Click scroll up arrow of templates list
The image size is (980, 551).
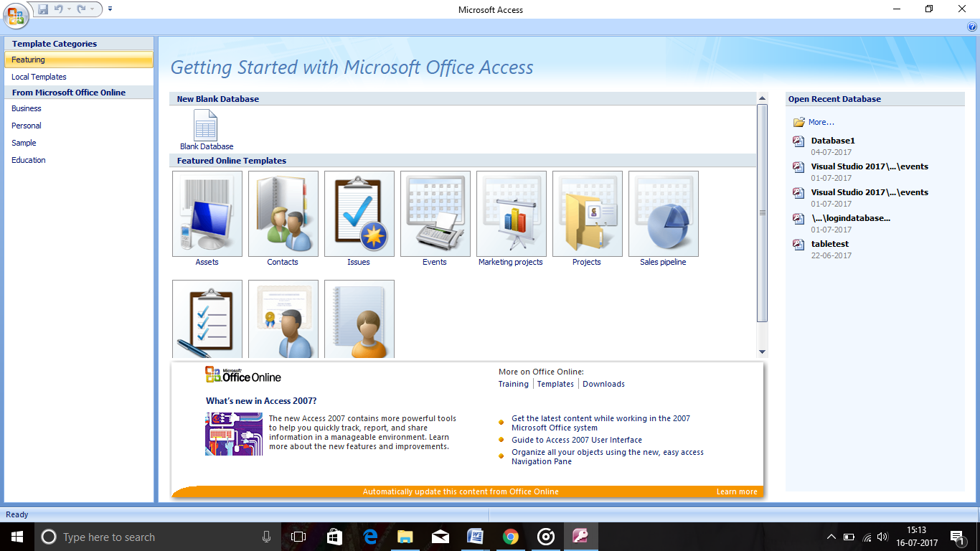762,98
